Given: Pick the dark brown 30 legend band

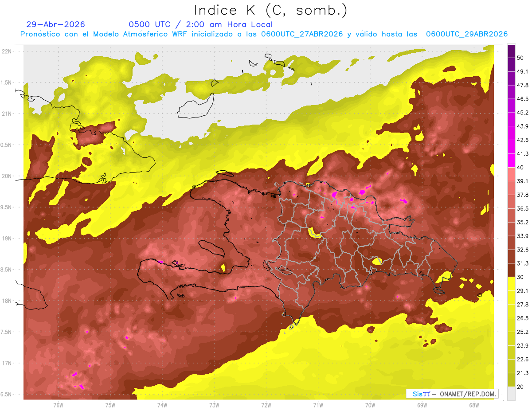Looking at the screenshot, I should (x=511, y=270).
